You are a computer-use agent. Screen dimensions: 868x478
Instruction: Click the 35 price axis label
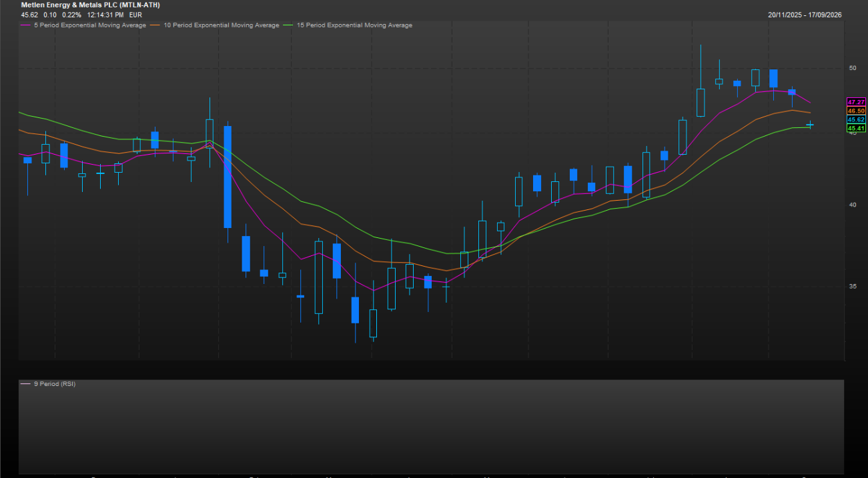click(x=853, y=287)
